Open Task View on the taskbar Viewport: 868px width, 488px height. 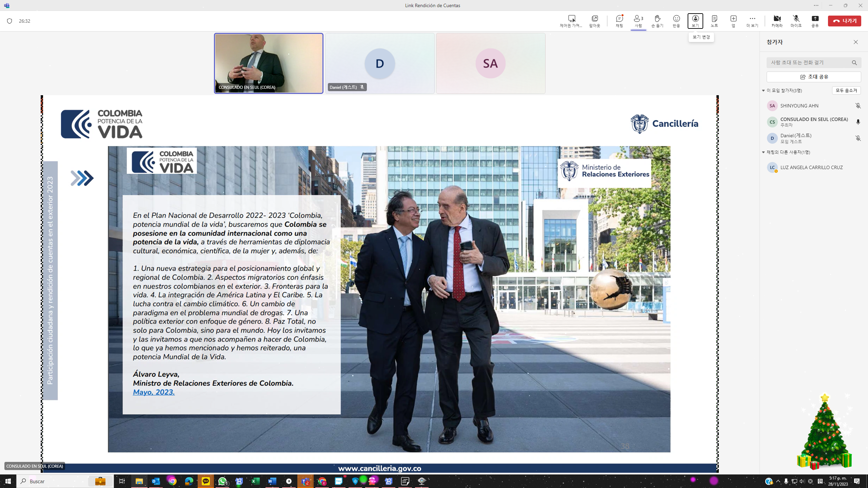point(122,481)
